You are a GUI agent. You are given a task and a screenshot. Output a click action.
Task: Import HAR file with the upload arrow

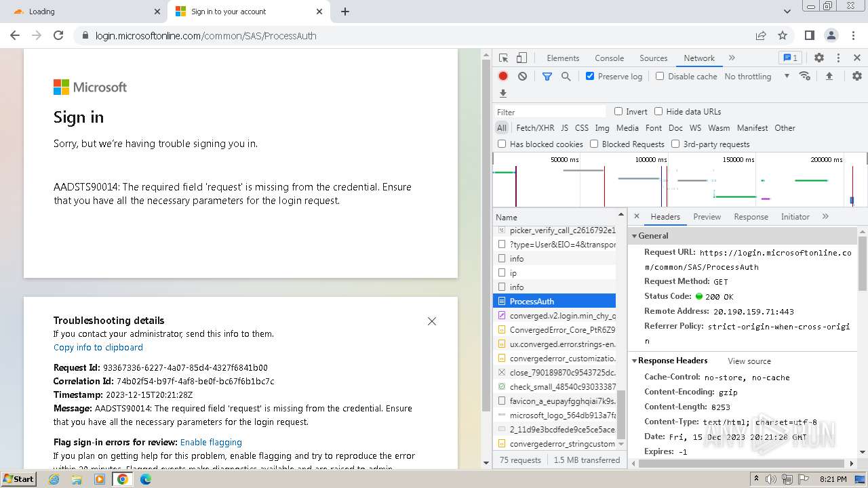click(x=829, y=77)
